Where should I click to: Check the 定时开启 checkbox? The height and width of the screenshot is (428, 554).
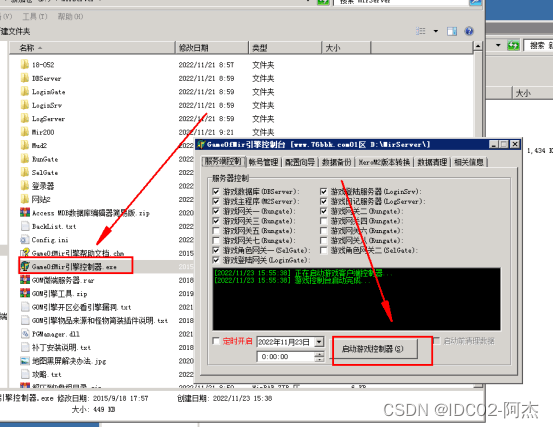click(216, 341)
